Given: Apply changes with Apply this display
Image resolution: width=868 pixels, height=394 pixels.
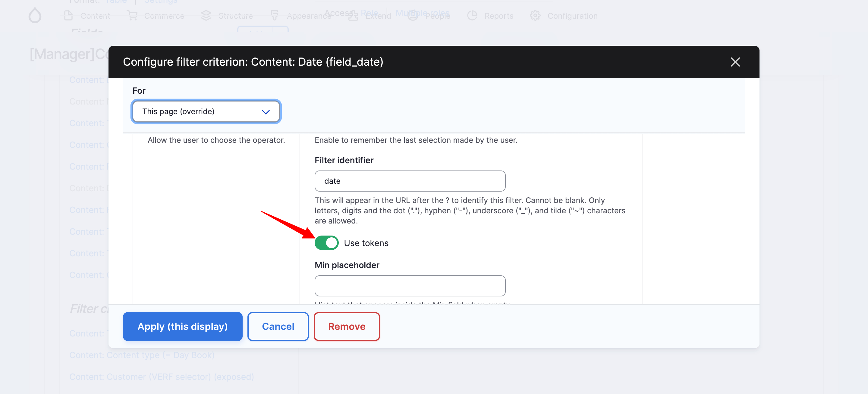Looking at the screenshot, I should click(x=183, y=327).
